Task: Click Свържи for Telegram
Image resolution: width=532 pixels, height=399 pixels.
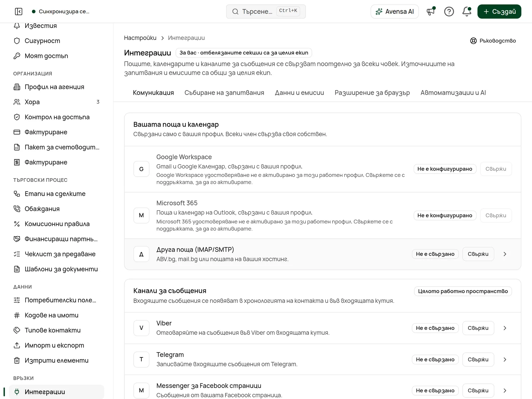Action: pyautogui.click(x=478, y=359)
